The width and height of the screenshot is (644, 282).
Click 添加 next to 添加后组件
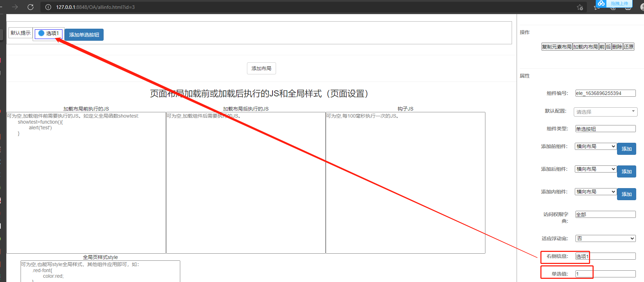627,171
